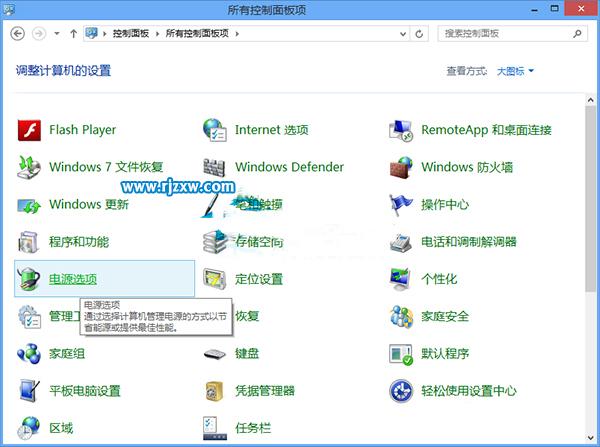The width and height of the screenshot is (600, 447).
Task: Open 键盘 keyboard icon
Action: [215, 354]
